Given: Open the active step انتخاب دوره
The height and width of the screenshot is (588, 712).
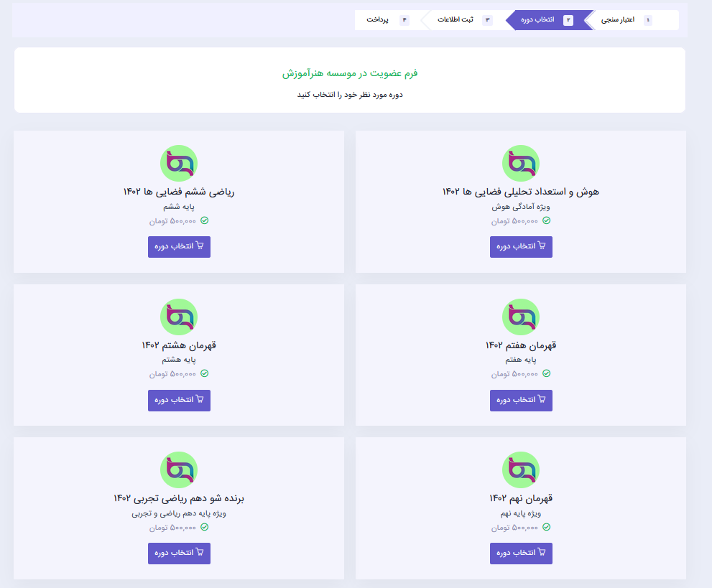Looking at the screenshot, I should (548, 20).
